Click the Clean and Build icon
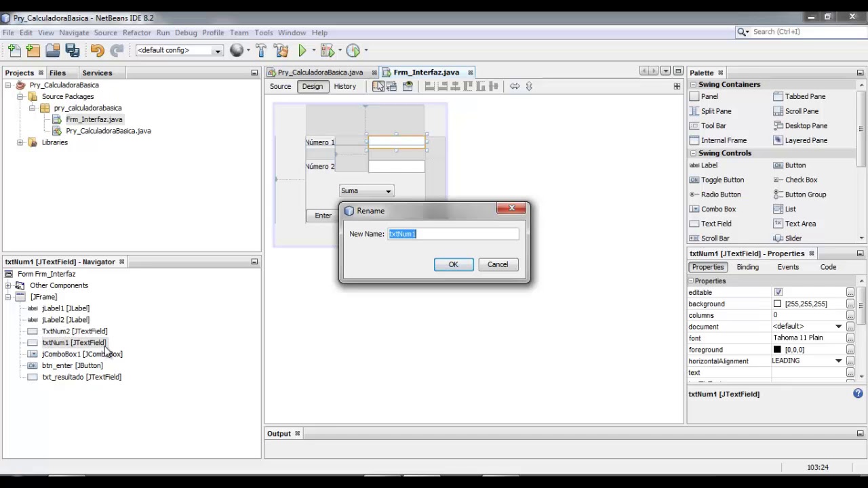 point(281,50)
